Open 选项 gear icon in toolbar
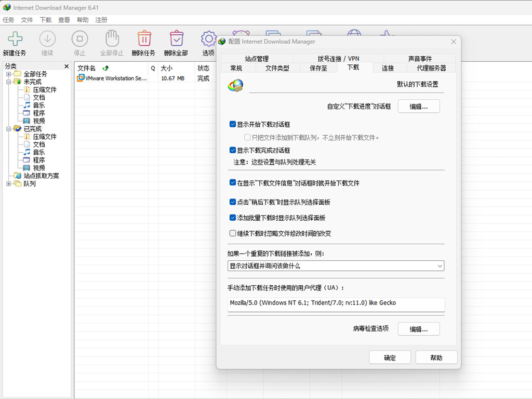This screenshot has width=532, height=399. click(x=208, y=39)
